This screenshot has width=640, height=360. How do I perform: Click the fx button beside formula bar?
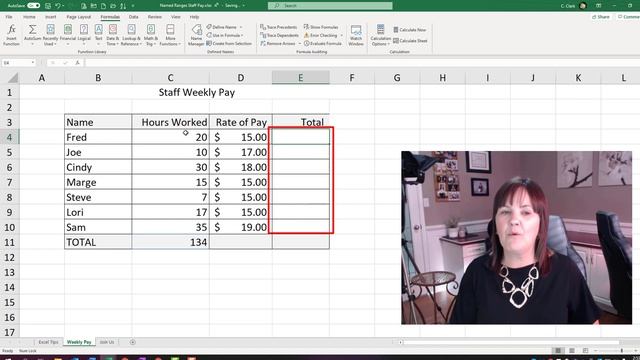77,63
